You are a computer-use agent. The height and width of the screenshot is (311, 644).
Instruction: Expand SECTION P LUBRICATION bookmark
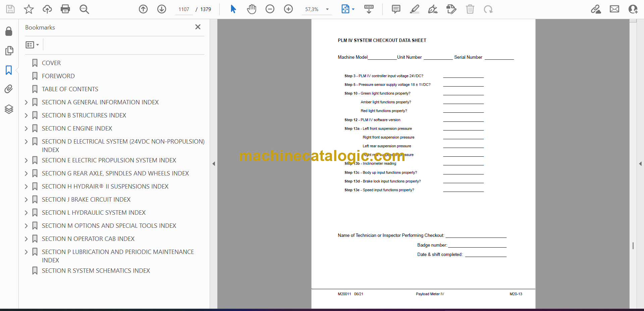26,252
